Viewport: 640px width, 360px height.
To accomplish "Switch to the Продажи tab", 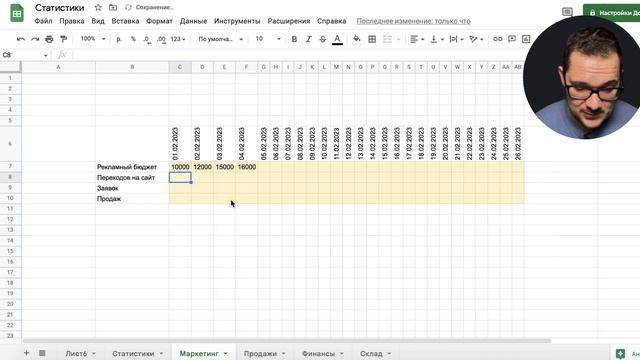I will pos(260,353).
